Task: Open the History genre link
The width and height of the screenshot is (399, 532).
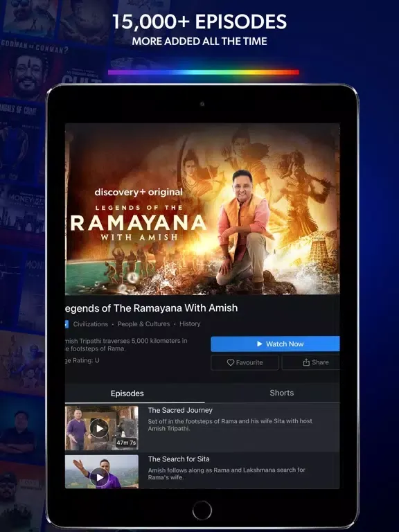Action: pos(190,324)
